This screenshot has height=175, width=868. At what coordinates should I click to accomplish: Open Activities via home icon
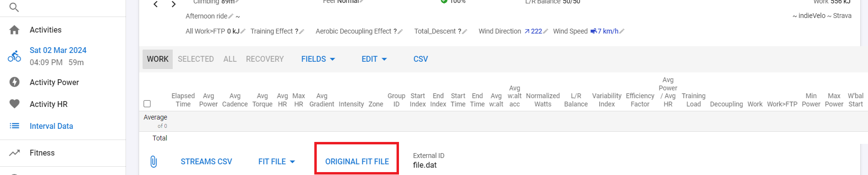(15, 30)
